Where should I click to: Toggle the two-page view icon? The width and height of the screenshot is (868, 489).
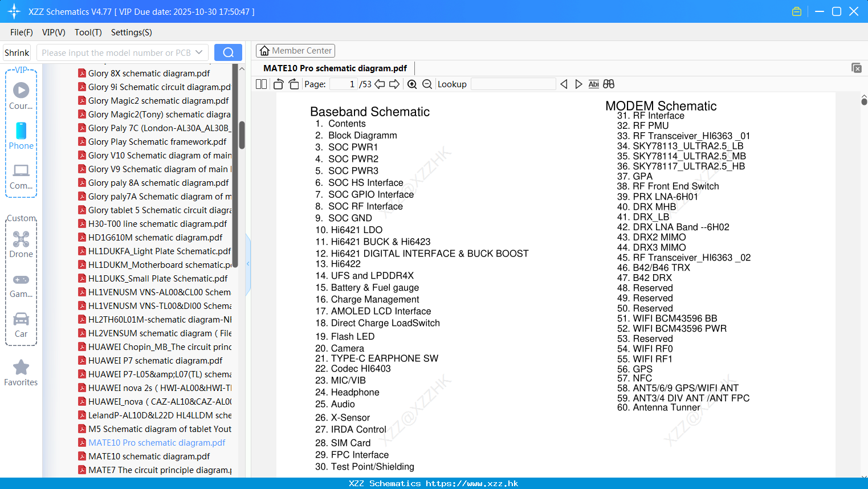261,84
